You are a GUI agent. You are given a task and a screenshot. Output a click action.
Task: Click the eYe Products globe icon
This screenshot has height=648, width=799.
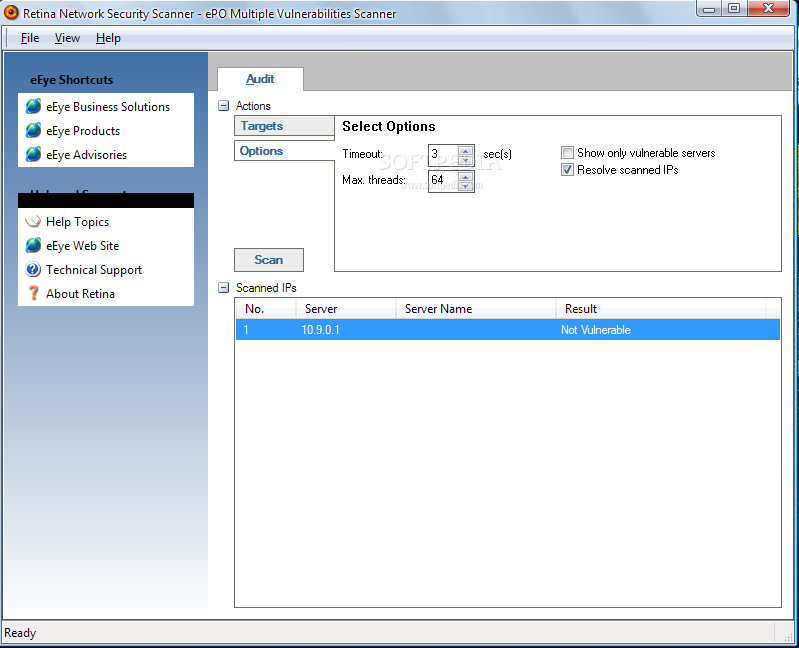pyautogui.click(x=34, y=130)
